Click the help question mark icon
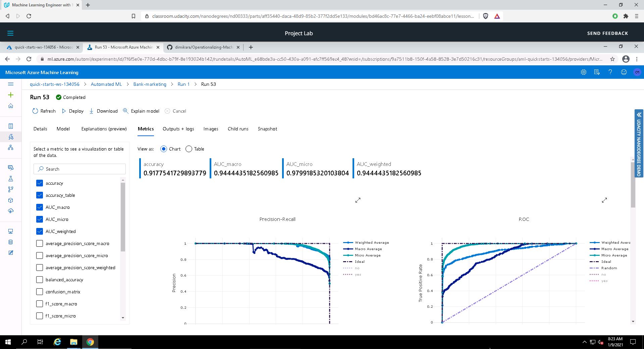 [610, 72]
